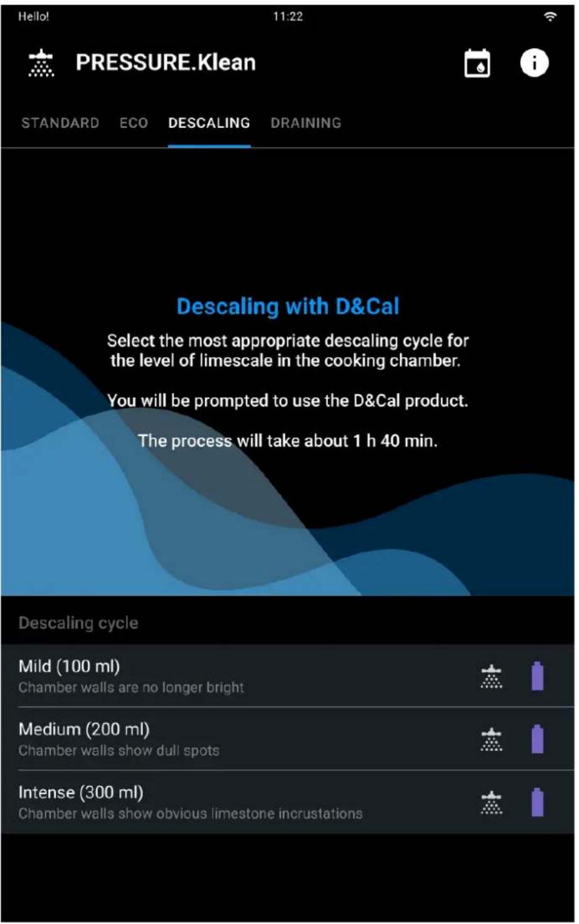Open the scheduled washing calendar icon
579x924 pixels.
tap(477, 63)
